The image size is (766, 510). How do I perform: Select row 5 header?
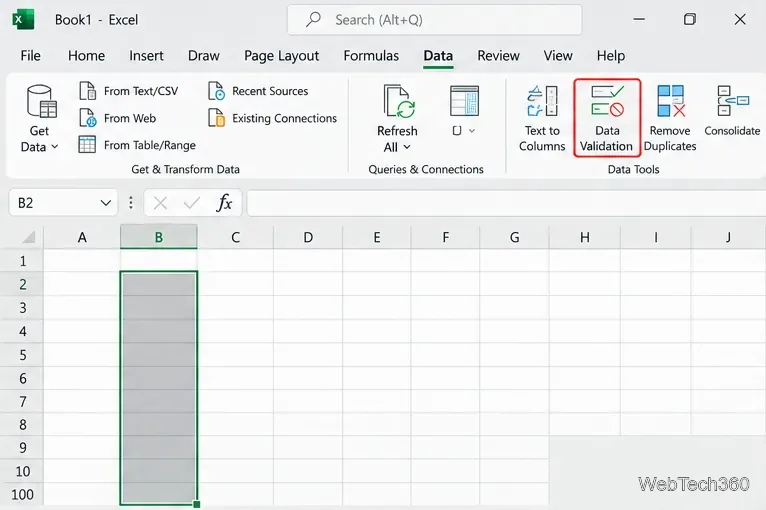pos(22,355)
